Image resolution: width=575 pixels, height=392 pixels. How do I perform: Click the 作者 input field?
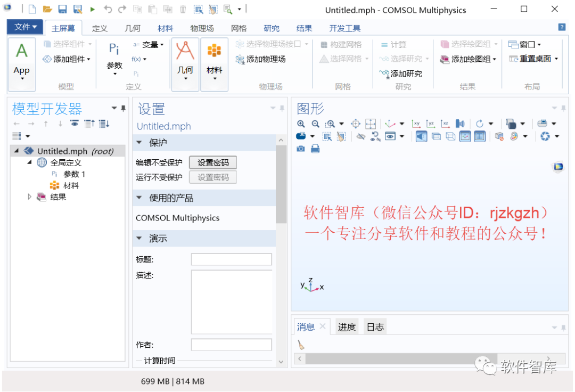[x=232, y=345]
